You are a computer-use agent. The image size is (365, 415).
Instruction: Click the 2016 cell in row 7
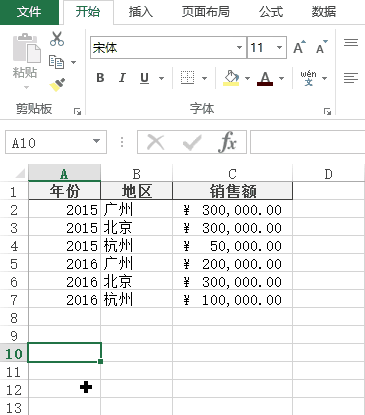coord(64,300)
